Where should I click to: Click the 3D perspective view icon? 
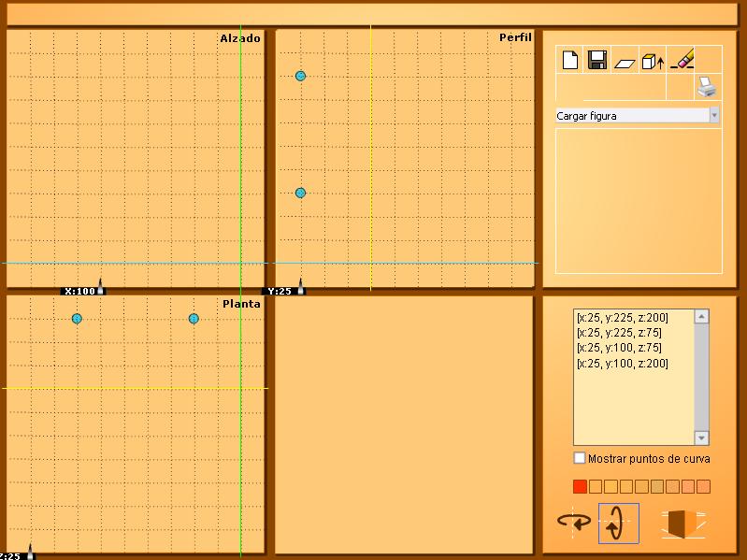pos(683,524)
